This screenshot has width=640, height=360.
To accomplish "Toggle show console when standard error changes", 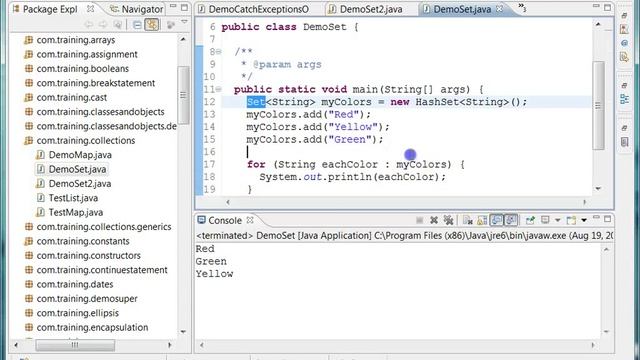I will [x=511, y=220].
